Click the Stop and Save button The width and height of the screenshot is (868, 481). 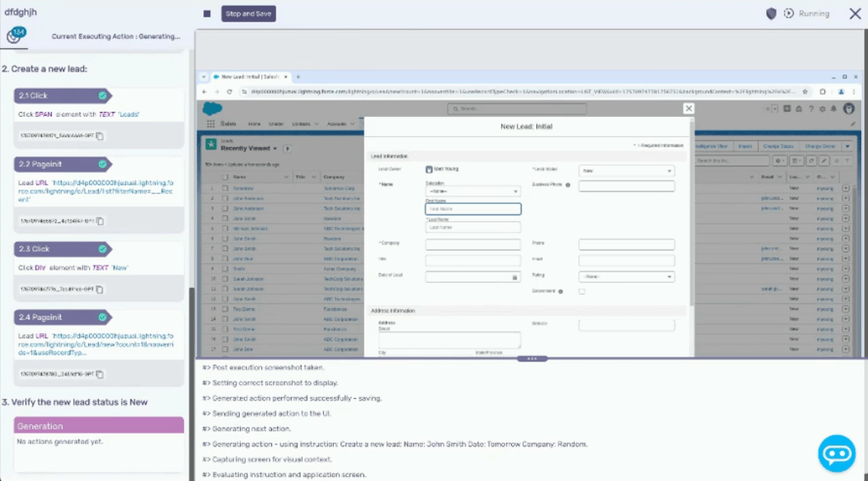(x=248, y=14)
